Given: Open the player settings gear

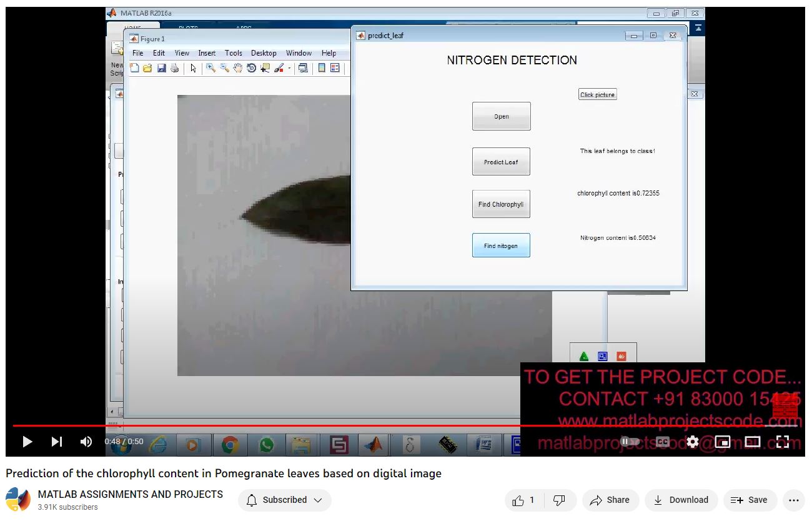Looking at the screenshot, I should pyautogui.click(x=692, y=442).
